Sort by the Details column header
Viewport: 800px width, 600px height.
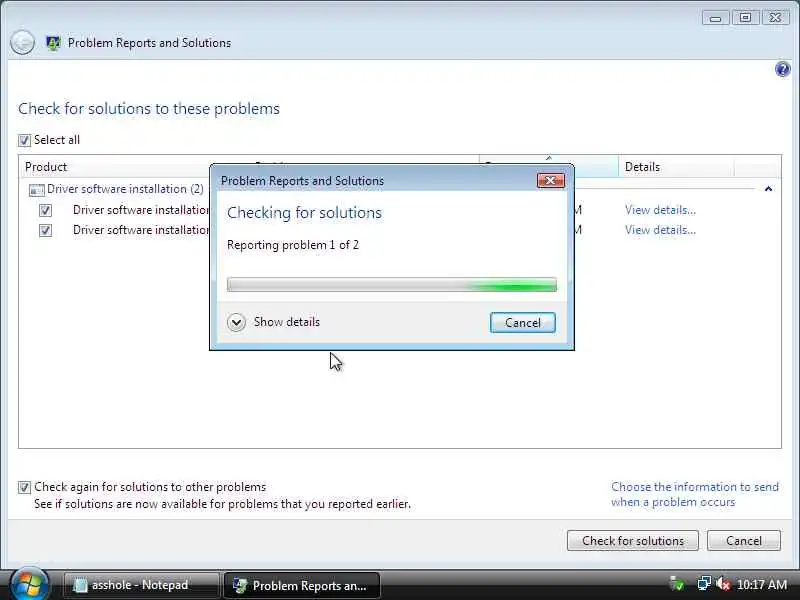676,167
